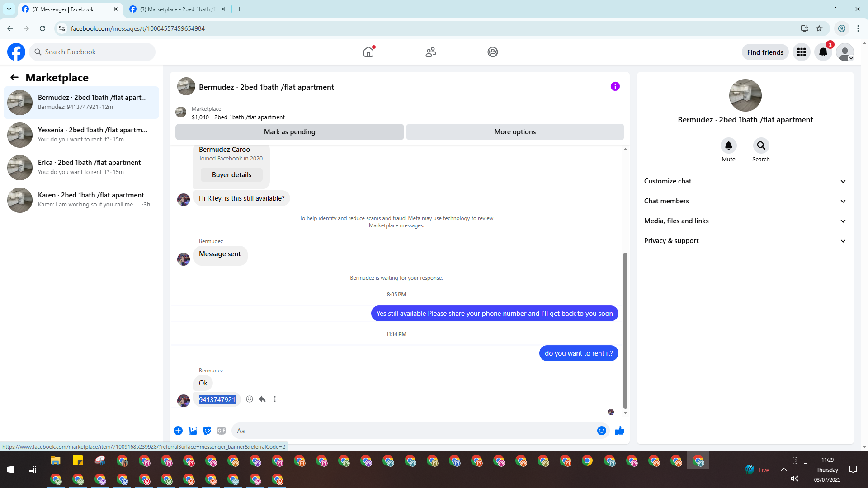868x488 pixels.
Task: Open conversation information purple icon
Action: click(x=615, y=86)
